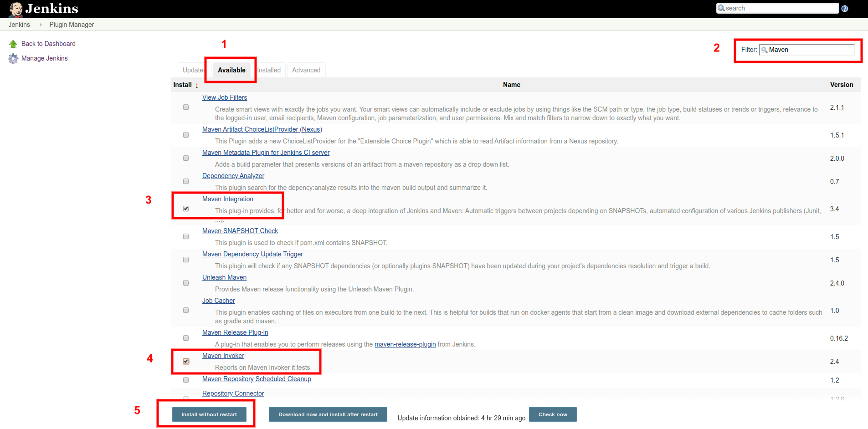Switch to the Updates tab
This screenshot has width=868, height=429.
[194, 70]
